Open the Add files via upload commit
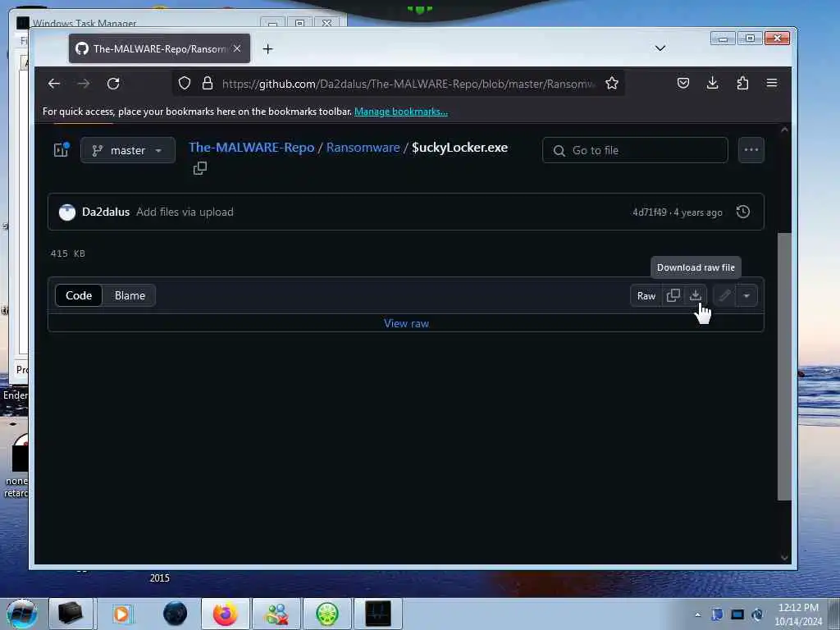840x630 pixels. [185, 212]
